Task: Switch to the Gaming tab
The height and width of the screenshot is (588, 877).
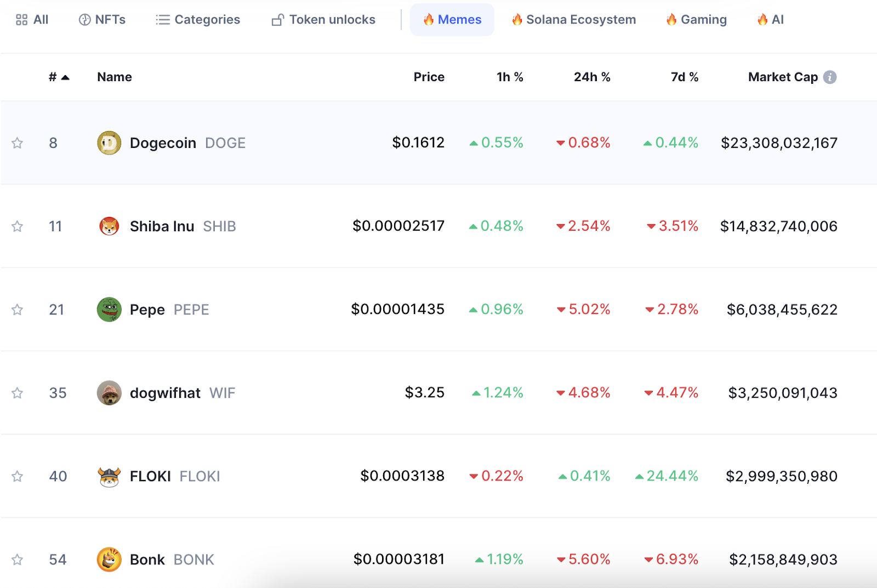Action: (x=696, y=20)
